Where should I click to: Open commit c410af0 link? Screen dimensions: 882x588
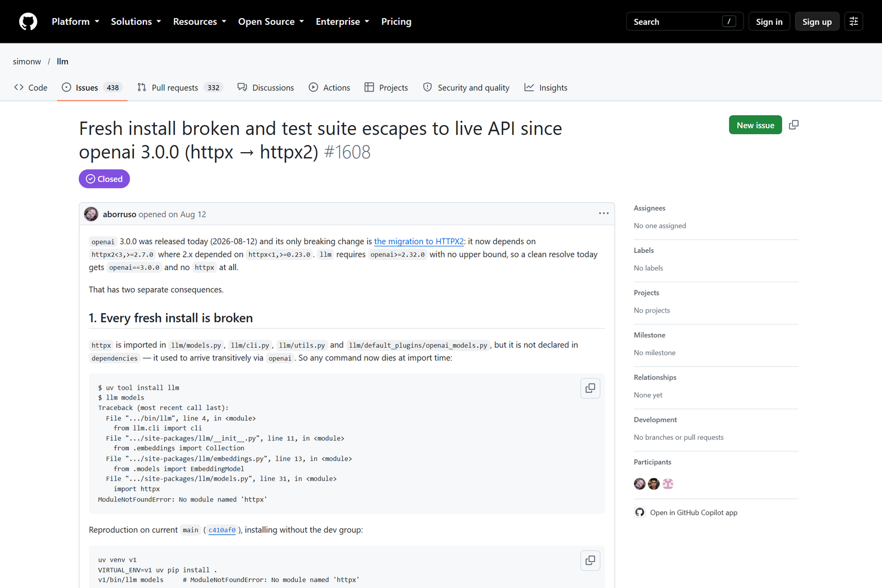(222, 530)
